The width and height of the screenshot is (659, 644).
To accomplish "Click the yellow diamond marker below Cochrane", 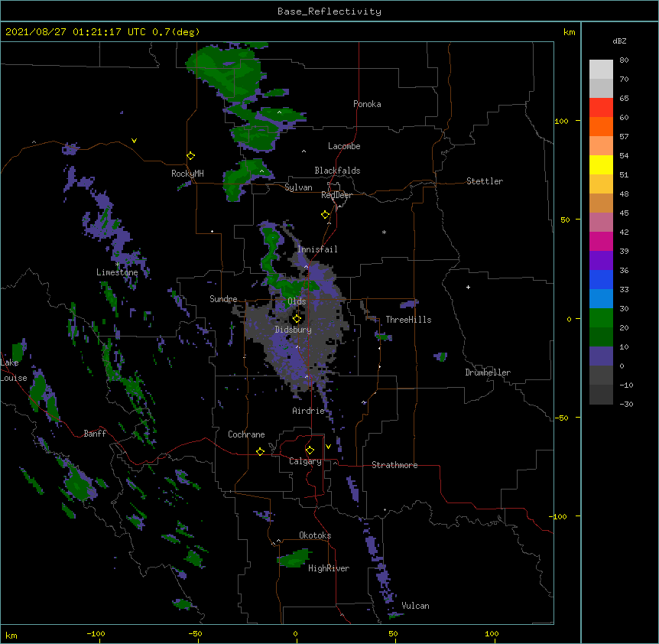I will click(260, 451).
